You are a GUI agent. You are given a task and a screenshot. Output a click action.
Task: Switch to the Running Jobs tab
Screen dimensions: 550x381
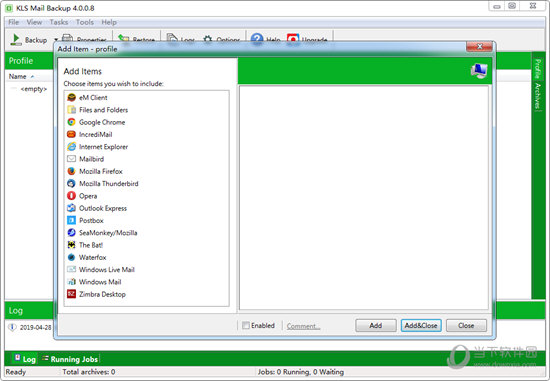[x=70, y=359]
